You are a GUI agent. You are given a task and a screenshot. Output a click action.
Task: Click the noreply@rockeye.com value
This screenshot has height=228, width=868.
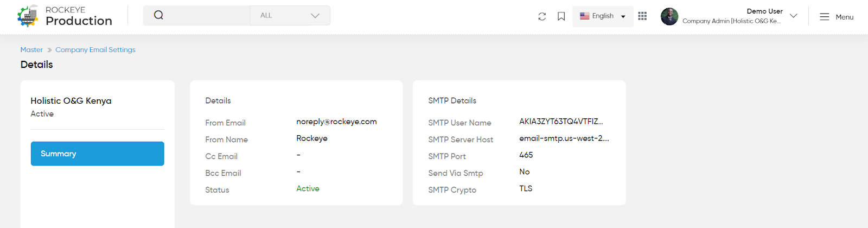pos(336,122)
